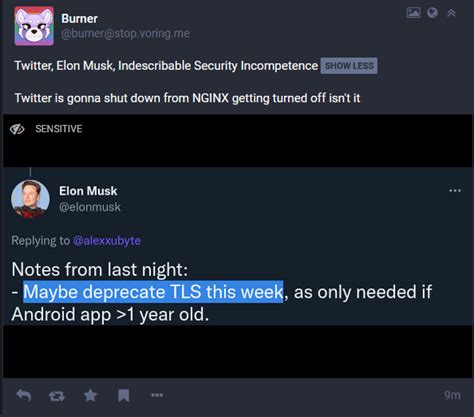The height and width of the screenshot is (417, 474).
Task: Click the @burner@stop.voring.me handle
Action: [125, 34]
